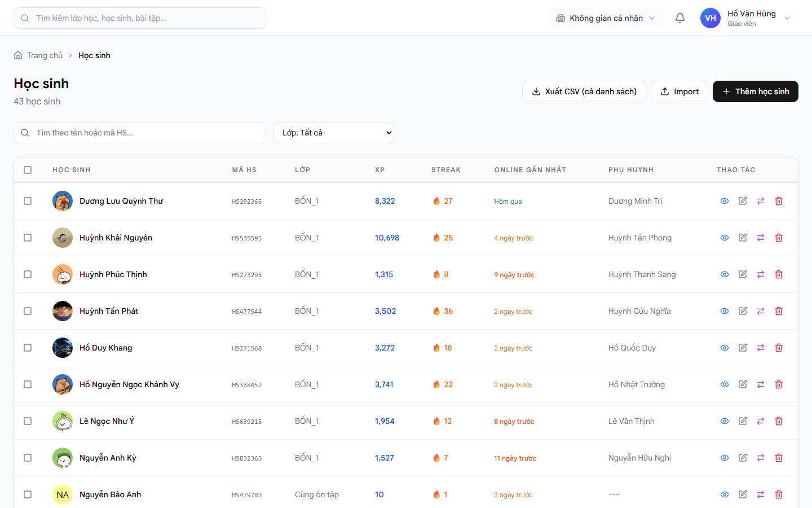Click the 11 ngày trước status
Screen dimensions: 812x508
click(x=515, y=458)
